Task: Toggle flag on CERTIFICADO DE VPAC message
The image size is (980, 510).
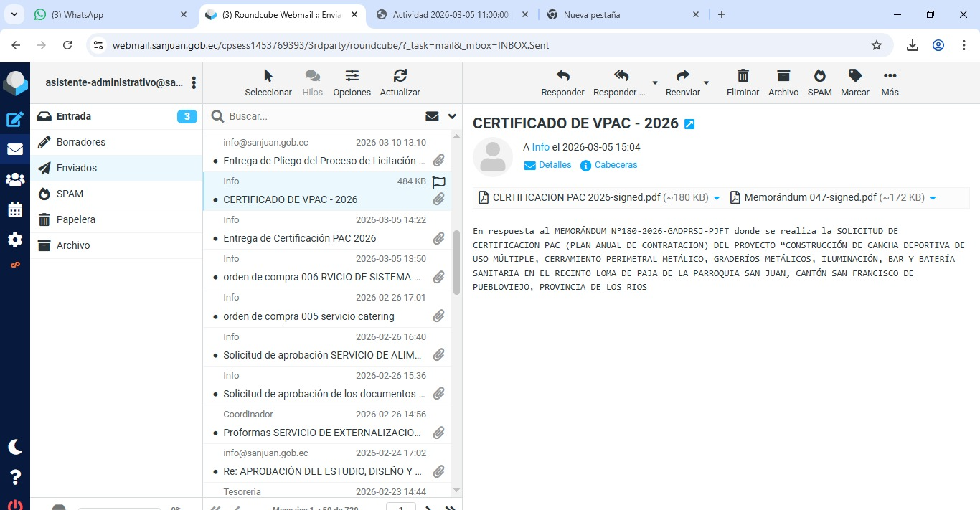Action: 439,181
